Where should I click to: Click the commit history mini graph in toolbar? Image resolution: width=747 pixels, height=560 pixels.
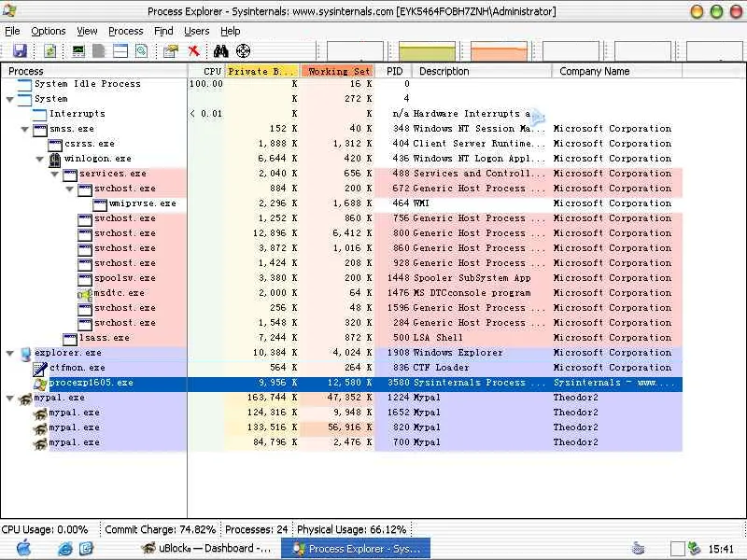(427, 50)
